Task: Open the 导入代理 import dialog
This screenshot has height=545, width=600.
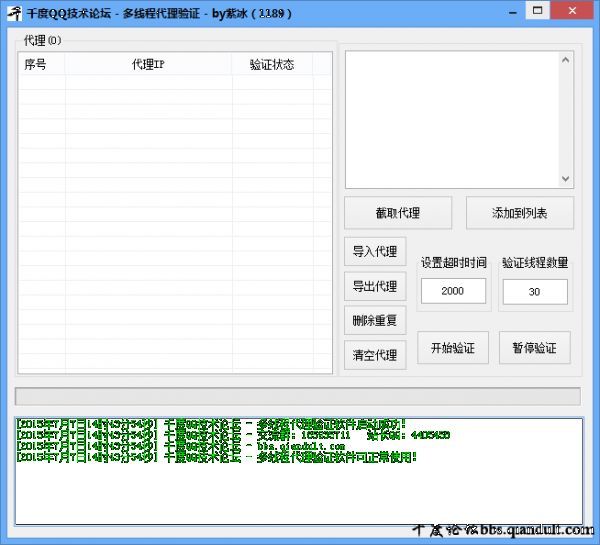Action: coord(375,251)
